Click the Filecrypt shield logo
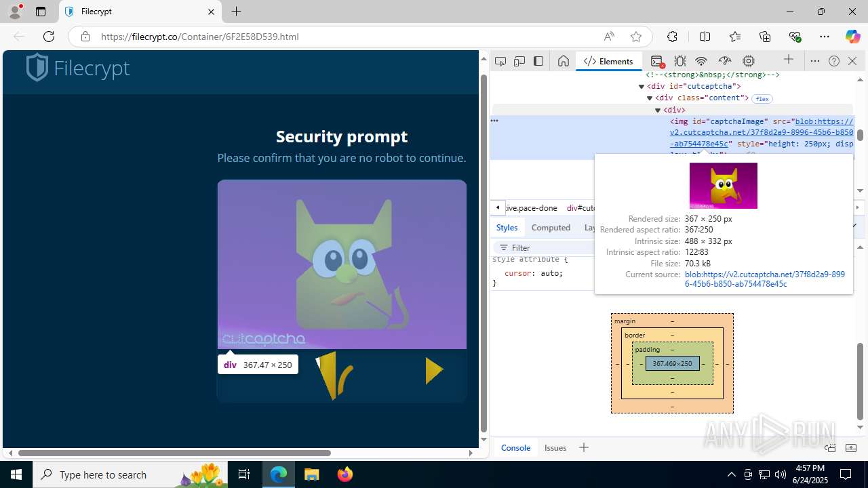 tap(37, 68)
